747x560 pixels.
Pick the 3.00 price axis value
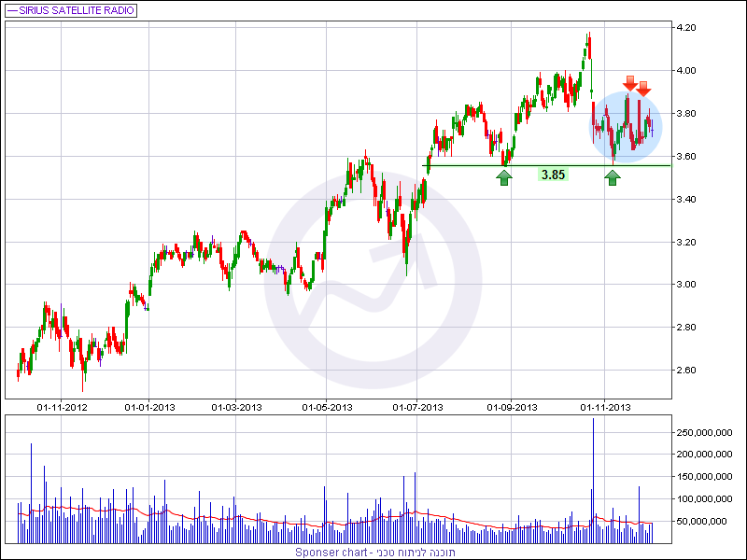tap(686, 285)
